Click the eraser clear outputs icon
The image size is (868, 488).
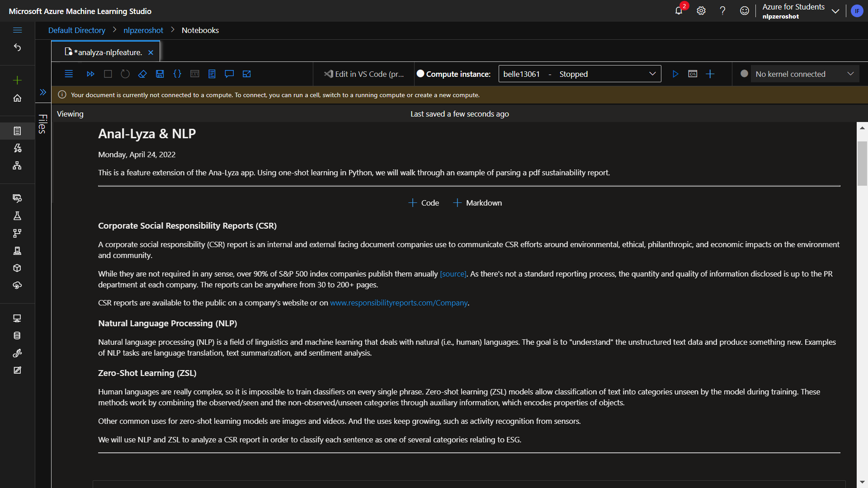coord(142,74)
